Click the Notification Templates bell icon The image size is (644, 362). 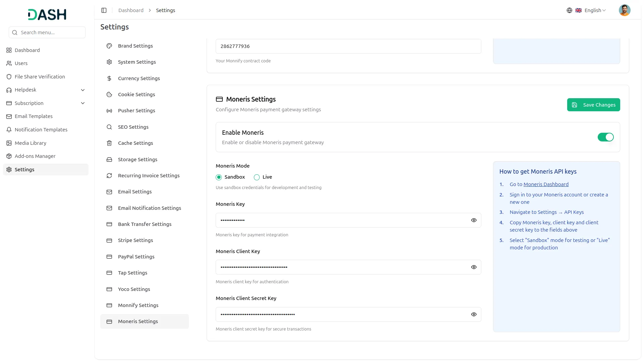(9, 130)
